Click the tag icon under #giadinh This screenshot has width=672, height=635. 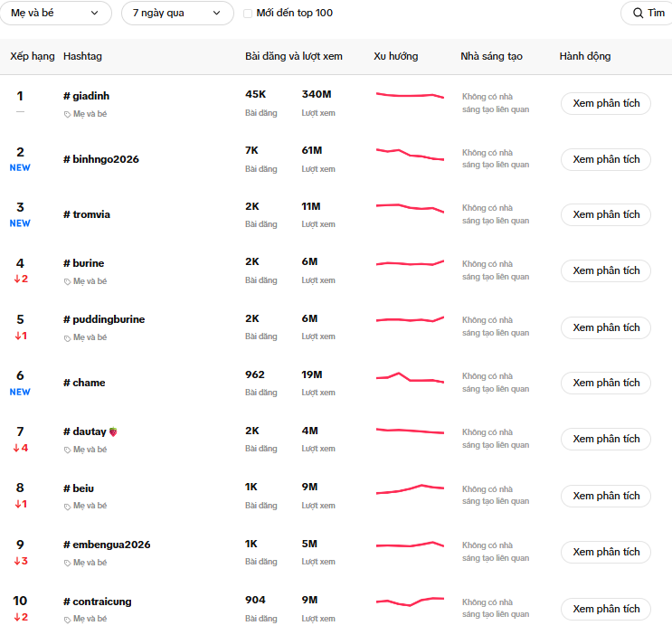pos(68,115)
